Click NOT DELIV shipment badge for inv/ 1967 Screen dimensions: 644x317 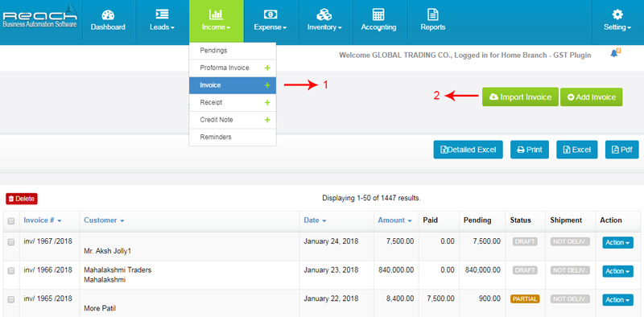[x=571, y=241]
